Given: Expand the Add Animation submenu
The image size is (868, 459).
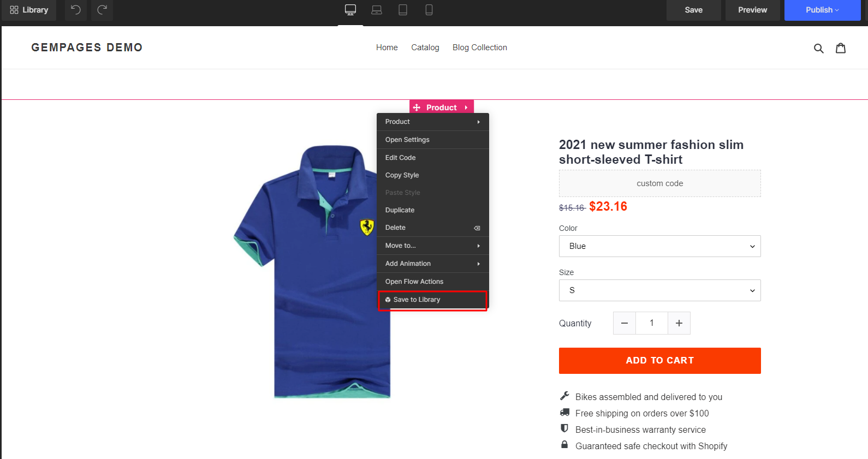Looking at the screenshot, I should (432, 264).
